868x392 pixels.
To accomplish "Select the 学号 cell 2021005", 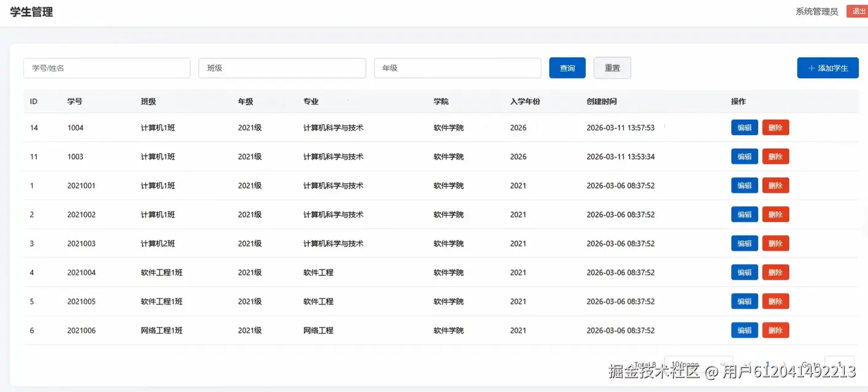I will 82,301.
